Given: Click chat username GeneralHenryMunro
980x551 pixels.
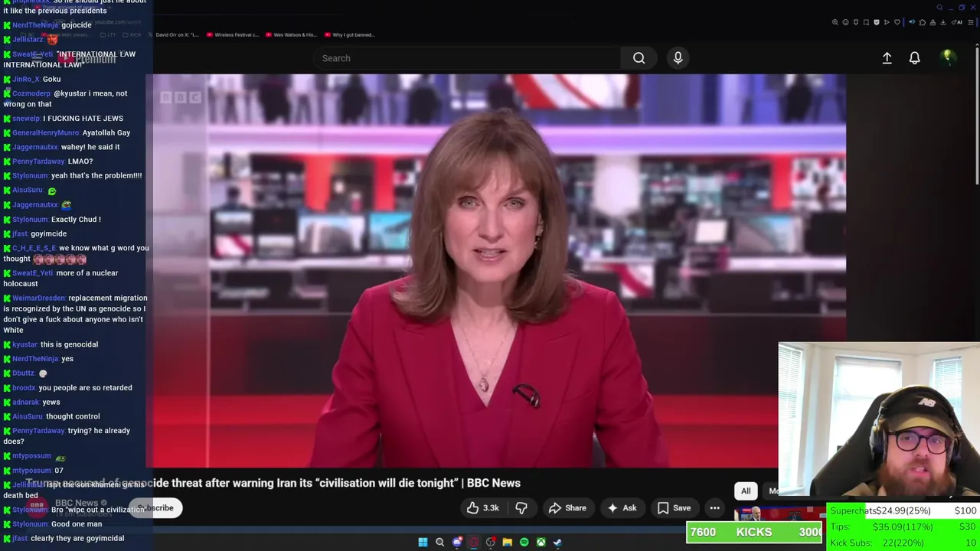Looking at the screenshot, I should (x=46, y=133).
